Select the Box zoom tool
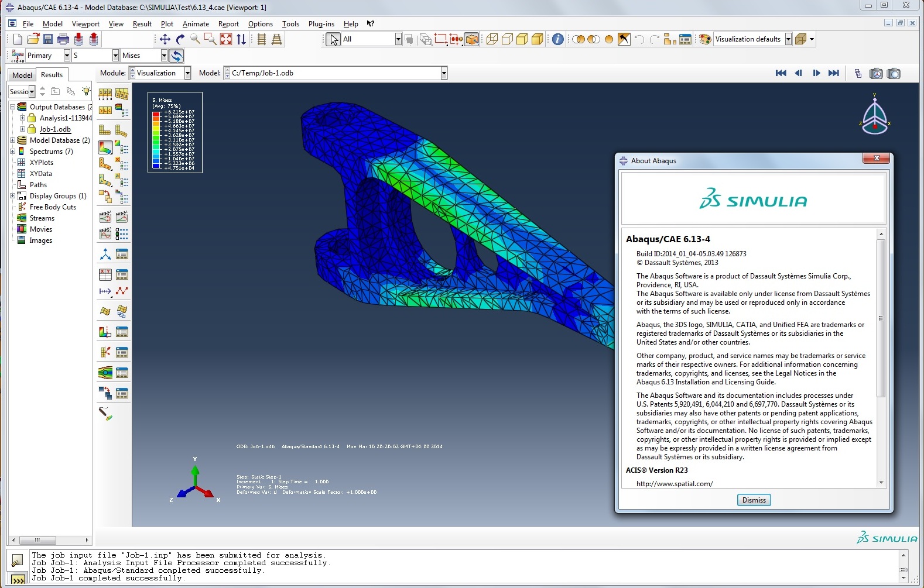 (210, 39)
